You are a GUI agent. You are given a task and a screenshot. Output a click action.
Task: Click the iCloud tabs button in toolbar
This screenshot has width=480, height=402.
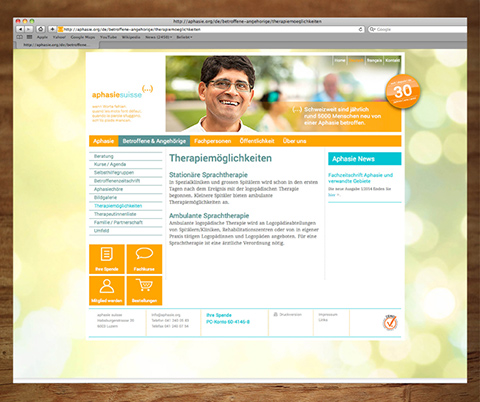coord(41,29)
